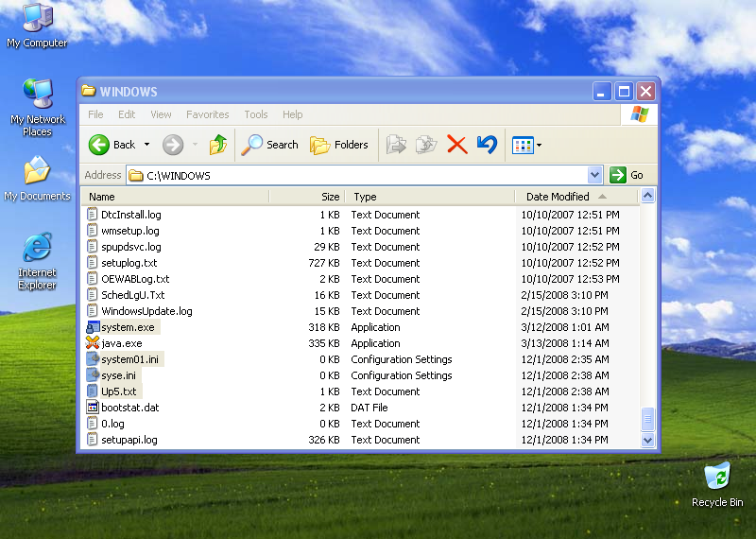Screen dimensions: 756x539
Task: Open the File menu
Action: [x=95, y=114]
